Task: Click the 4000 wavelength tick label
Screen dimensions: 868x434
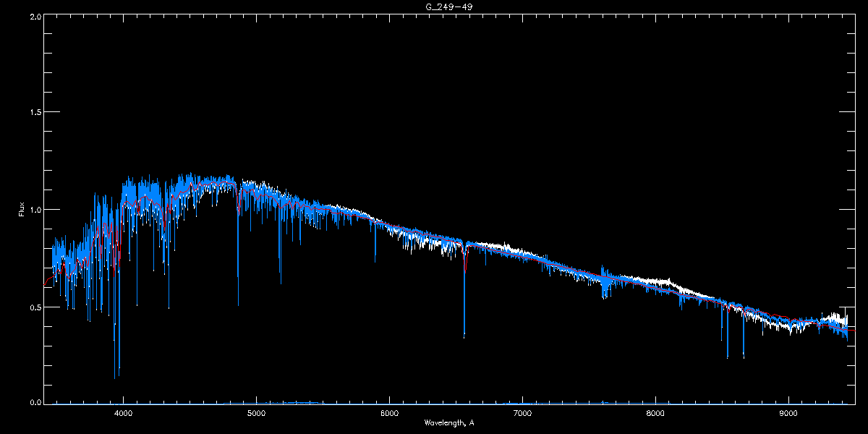Action: point(124,413)
